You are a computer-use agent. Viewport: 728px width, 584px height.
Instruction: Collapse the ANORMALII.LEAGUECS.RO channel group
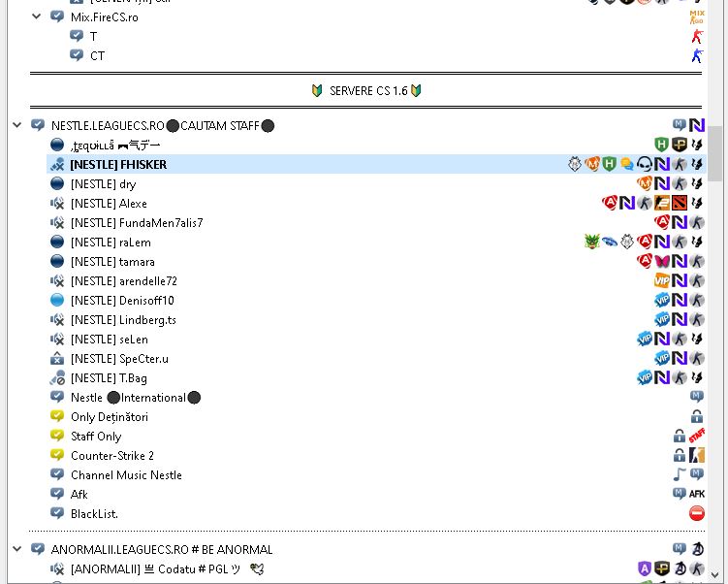tap(17, 549)
